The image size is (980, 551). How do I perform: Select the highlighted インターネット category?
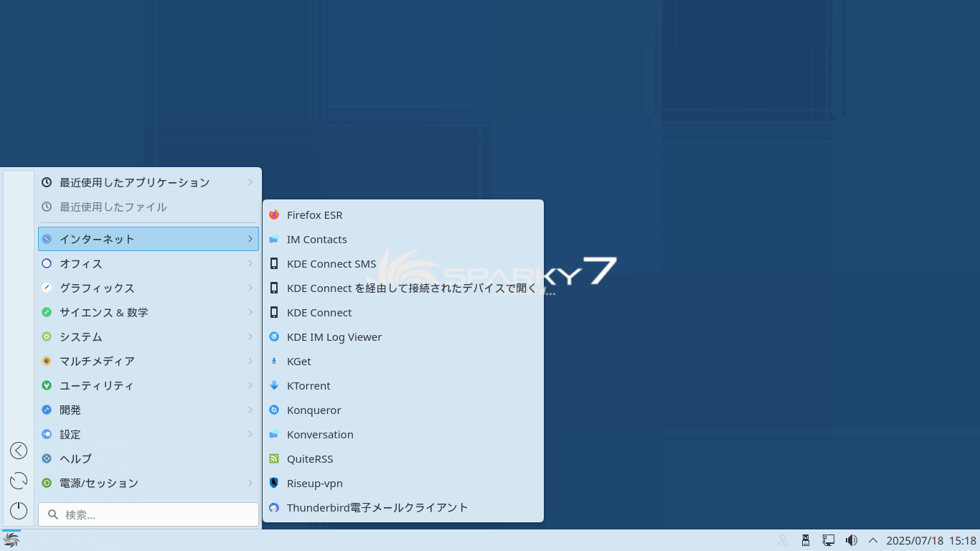point(149,239)
